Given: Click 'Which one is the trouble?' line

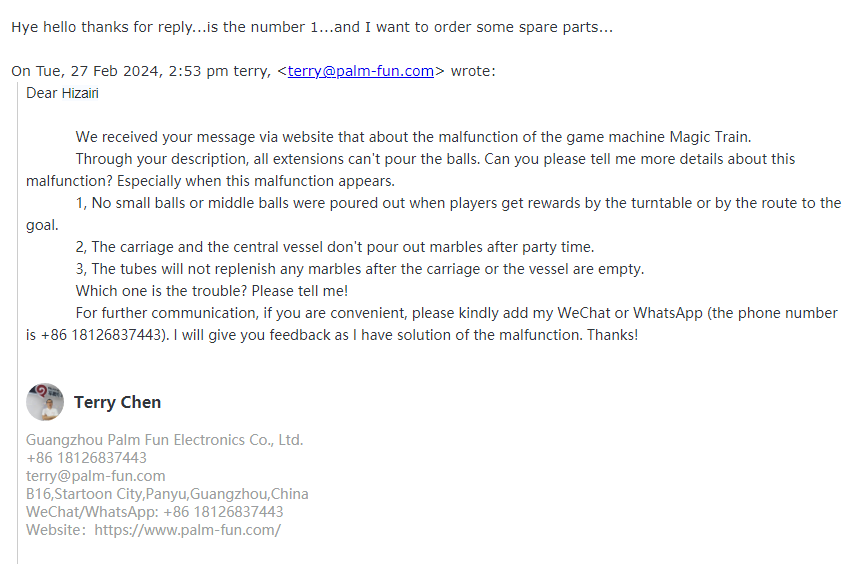Looking at the screenshot, I should pyautogui.click(x=212, y=291).
